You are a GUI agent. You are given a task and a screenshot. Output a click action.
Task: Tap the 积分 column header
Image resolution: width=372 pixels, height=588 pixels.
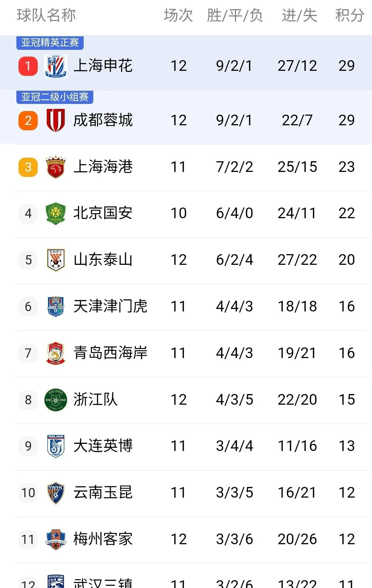point(350,15)
